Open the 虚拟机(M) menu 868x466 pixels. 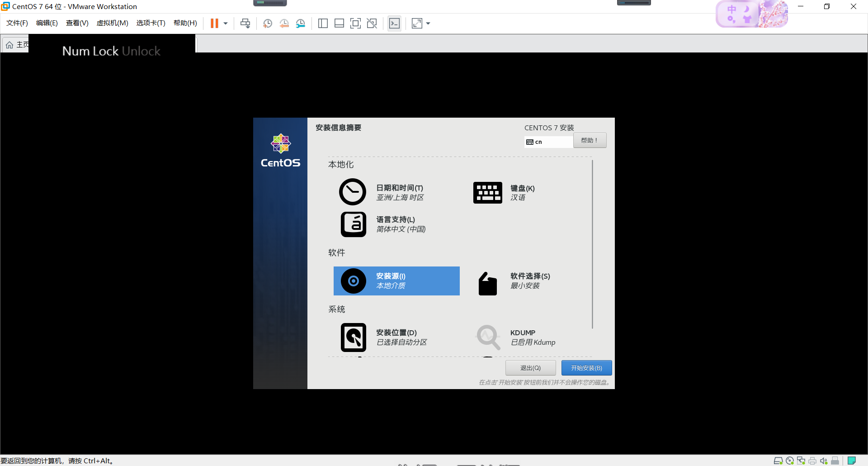[113, 23]
